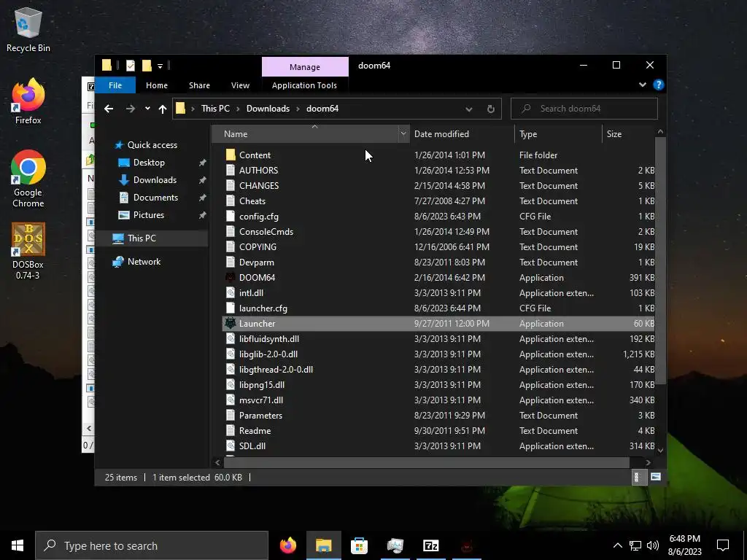Open the Share ribbon tab
Screen dimensions: 747x560
pyautogui.click(x=199, y=85)
